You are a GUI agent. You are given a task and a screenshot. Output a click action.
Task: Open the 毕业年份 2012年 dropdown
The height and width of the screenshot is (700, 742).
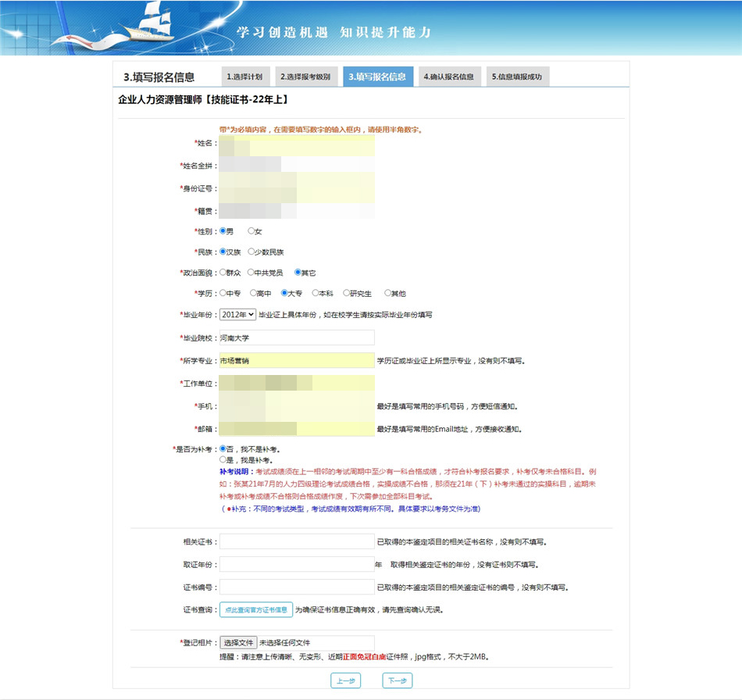(x=237, y=314)
